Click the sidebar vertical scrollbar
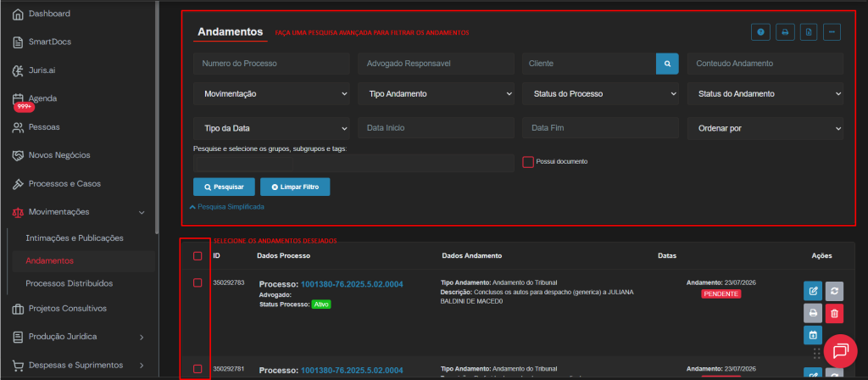868x380 pixels. click(158, 116)
